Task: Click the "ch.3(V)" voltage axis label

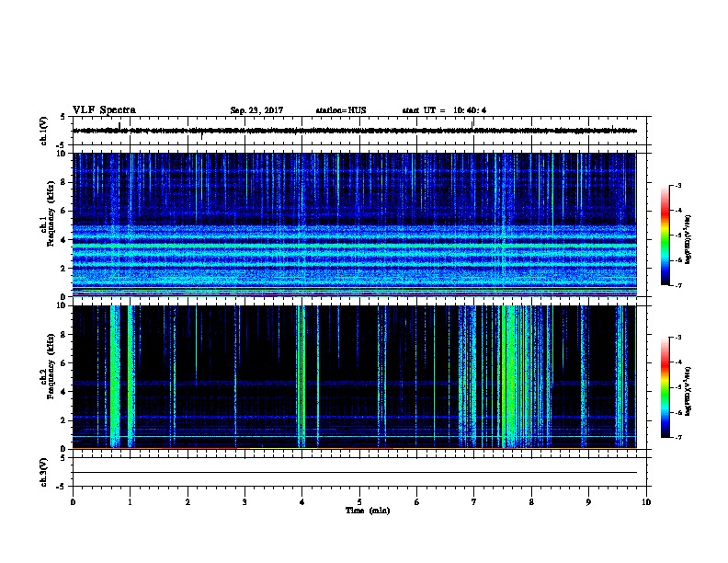Action: point(43,473)
